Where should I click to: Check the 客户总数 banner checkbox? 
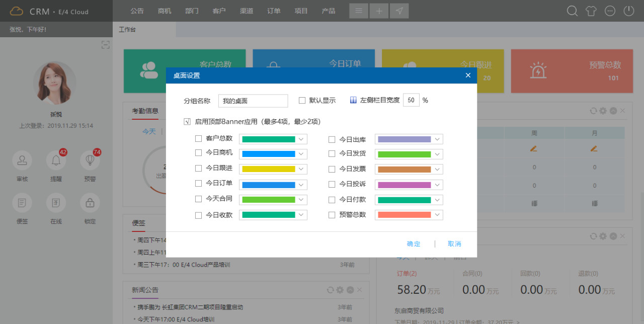(199, 139)
